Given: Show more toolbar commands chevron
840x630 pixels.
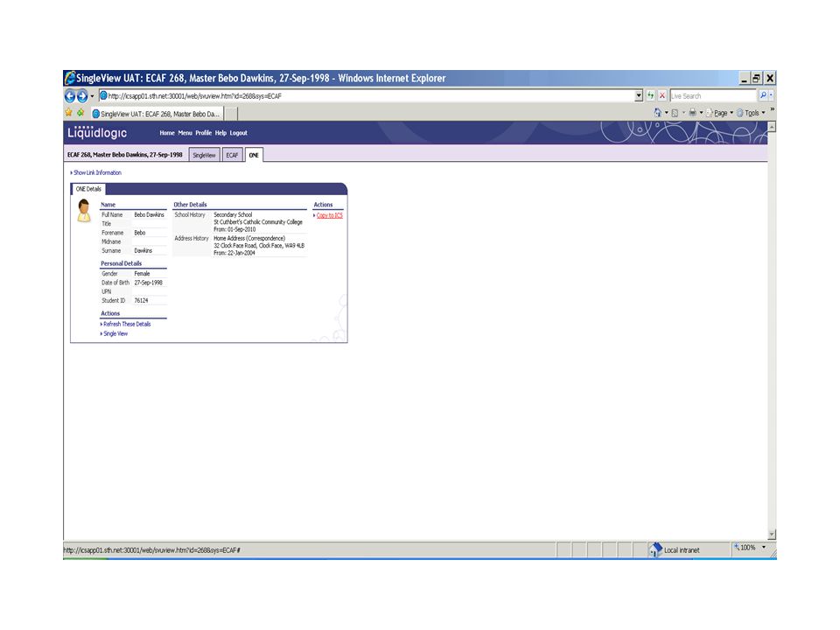Looking at the screenshot, I should (x=772, y=110).
